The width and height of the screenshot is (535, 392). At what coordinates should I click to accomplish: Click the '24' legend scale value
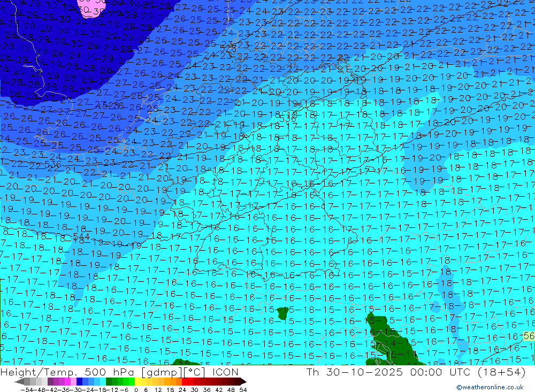point(182,389)
